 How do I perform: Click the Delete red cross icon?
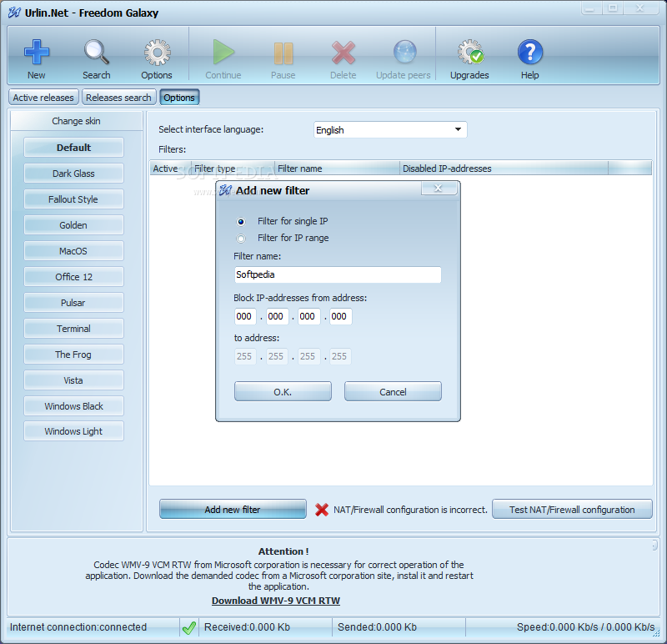tap(344, 53)
